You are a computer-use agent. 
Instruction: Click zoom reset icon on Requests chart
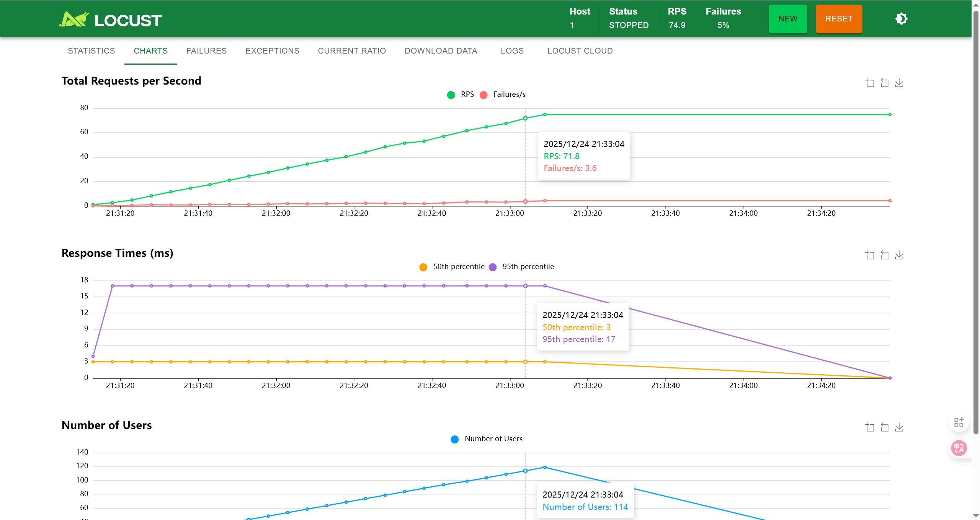[884, 83]
